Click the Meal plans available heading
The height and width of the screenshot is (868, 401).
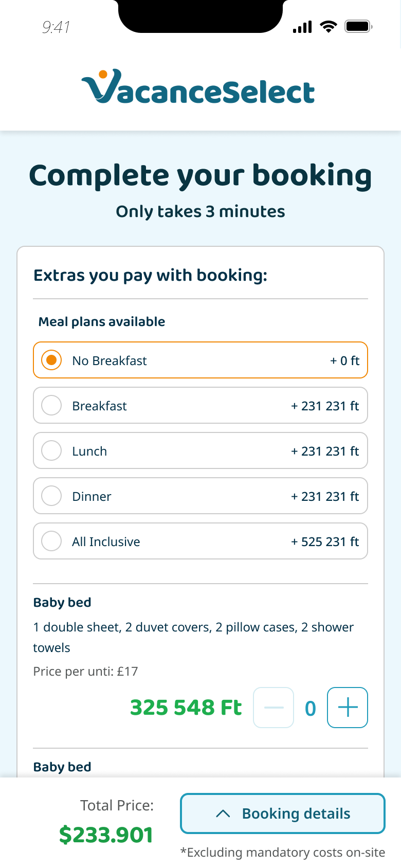coord(102,322)
